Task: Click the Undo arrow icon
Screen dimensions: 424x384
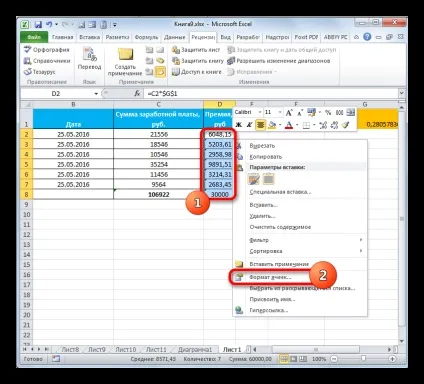Action: coord(49,24)
